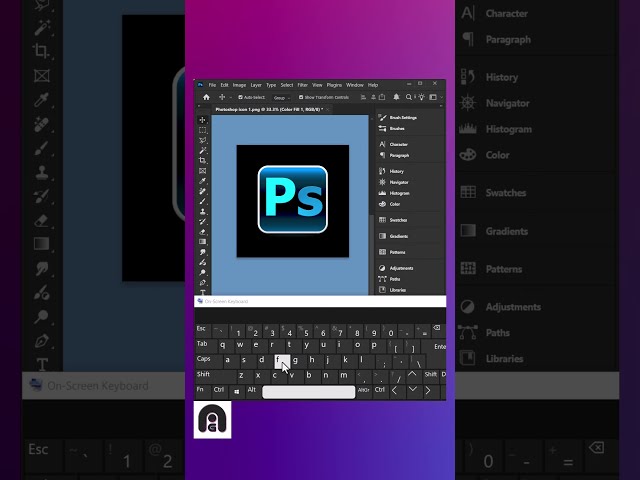Select the Eyedropper tool

[202, 181]
